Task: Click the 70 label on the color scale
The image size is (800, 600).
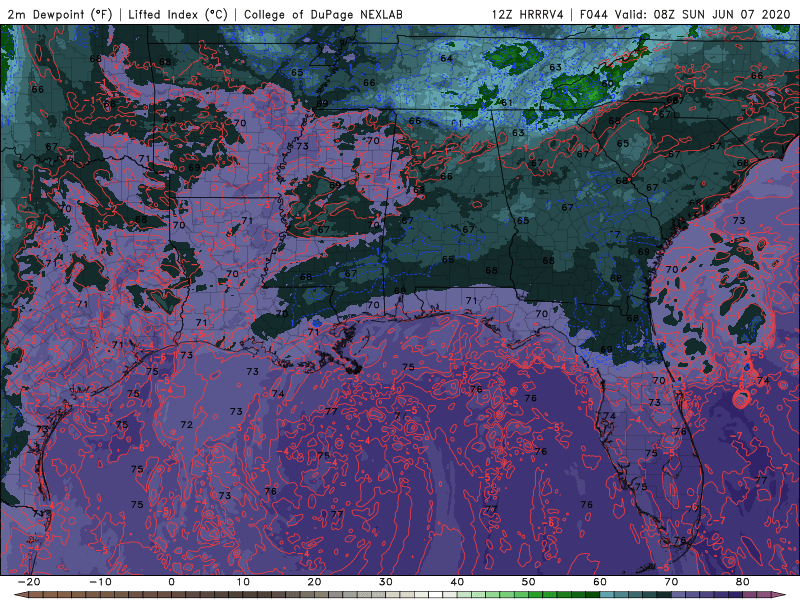Action: [671, 582]
